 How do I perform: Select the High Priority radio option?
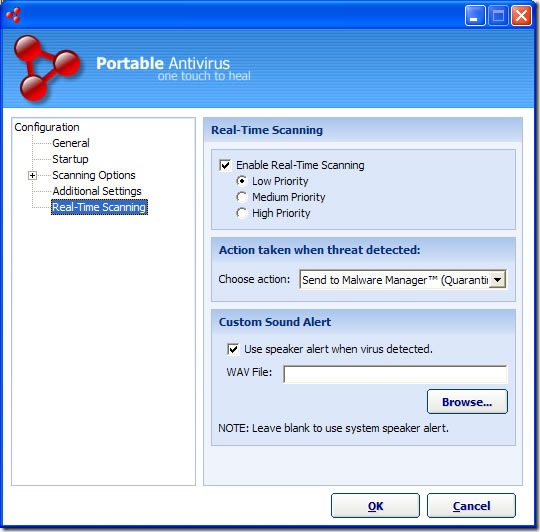(242, 213)
